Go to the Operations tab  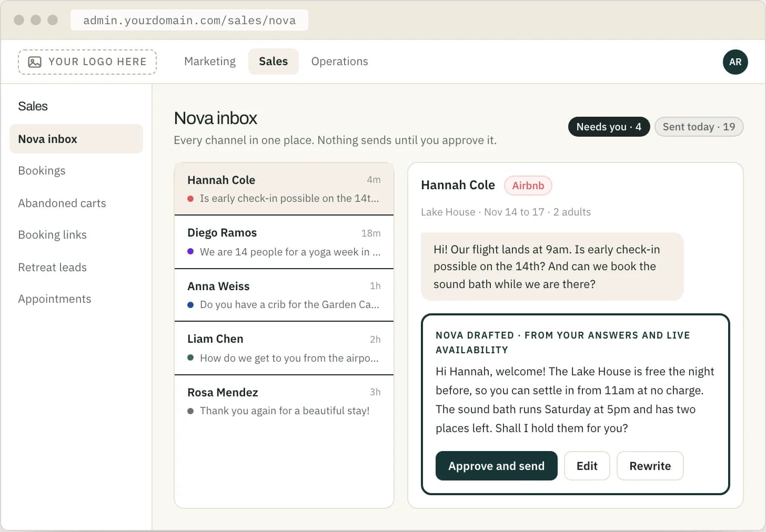pos(339,62)
